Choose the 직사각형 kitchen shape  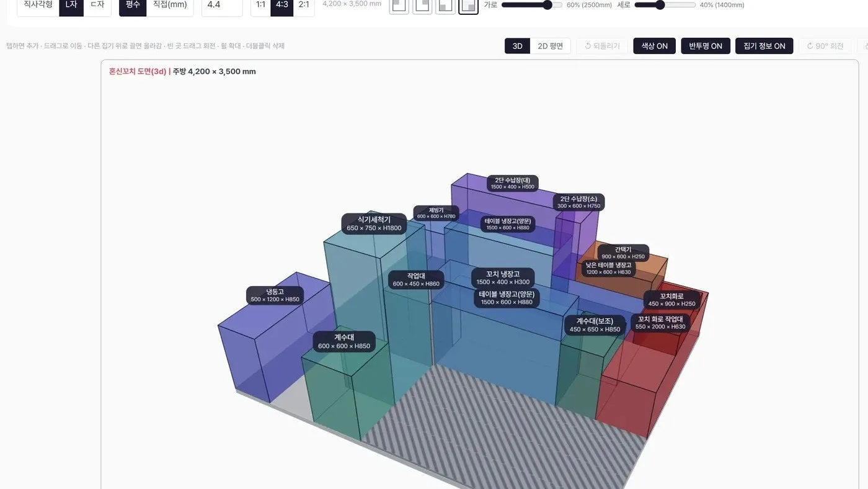coord(38,6)
